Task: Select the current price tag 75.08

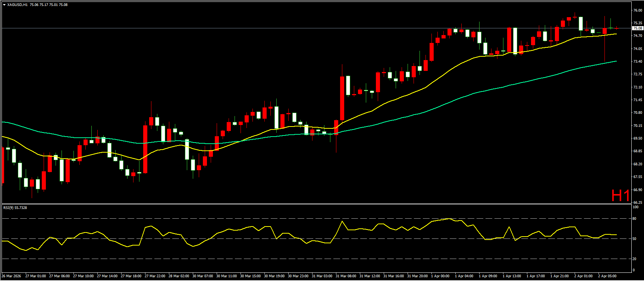Action: click(637, 28)
